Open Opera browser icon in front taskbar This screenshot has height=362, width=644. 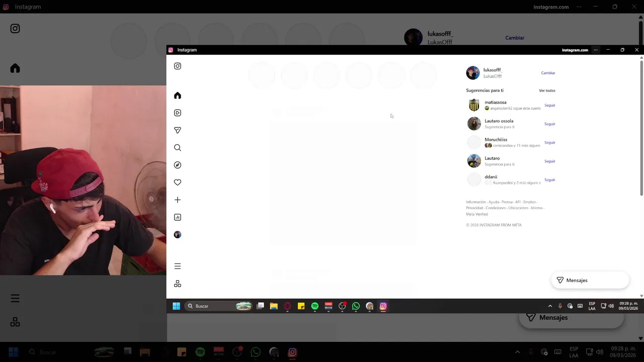click(x=287, y=306)
